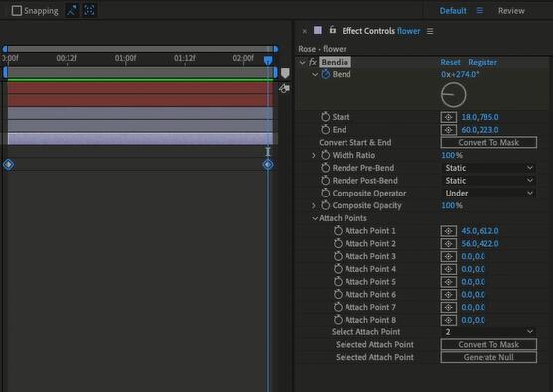Toggle the Attach Point 2 stopwatch
553x392 pixels.
pos(338,243)
